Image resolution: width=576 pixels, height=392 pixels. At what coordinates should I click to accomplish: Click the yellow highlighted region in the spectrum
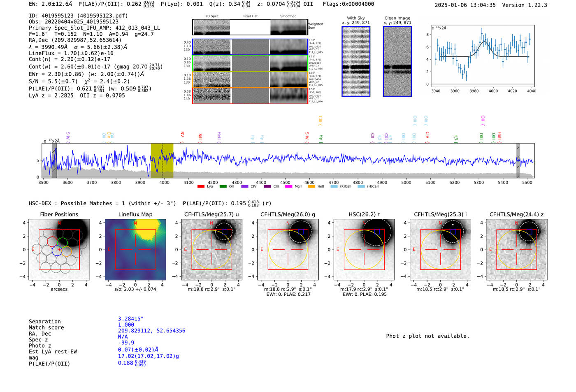click(x=162, y=160)
